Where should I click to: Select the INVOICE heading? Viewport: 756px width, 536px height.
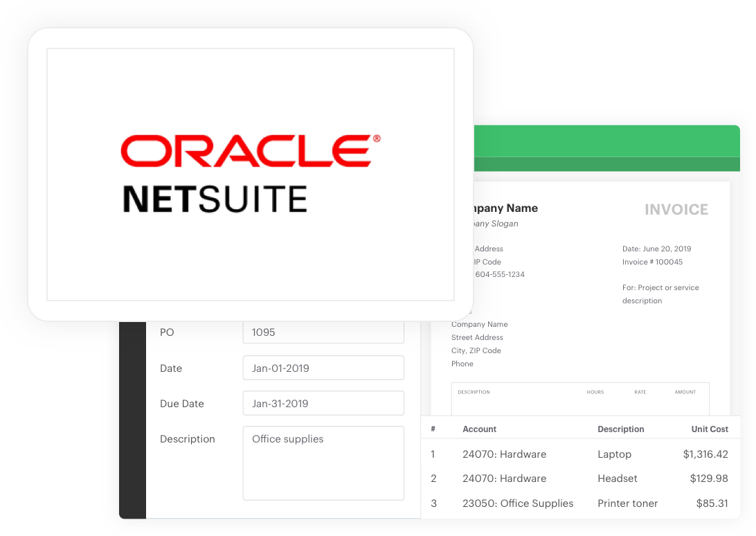tap(676, 209)
